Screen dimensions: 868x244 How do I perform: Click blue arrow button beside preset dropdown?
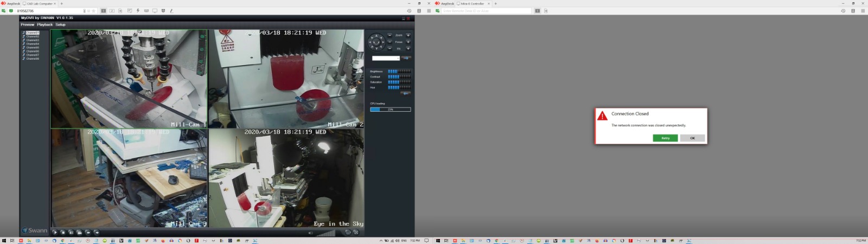pos(406,58)
